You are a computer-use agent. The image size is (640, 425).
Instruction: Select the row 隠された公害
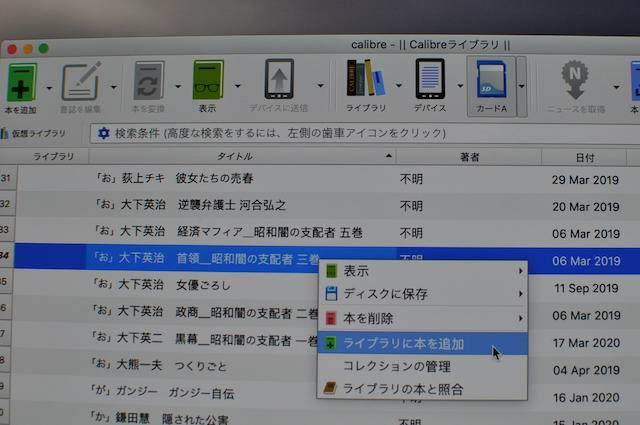point(322,418)
